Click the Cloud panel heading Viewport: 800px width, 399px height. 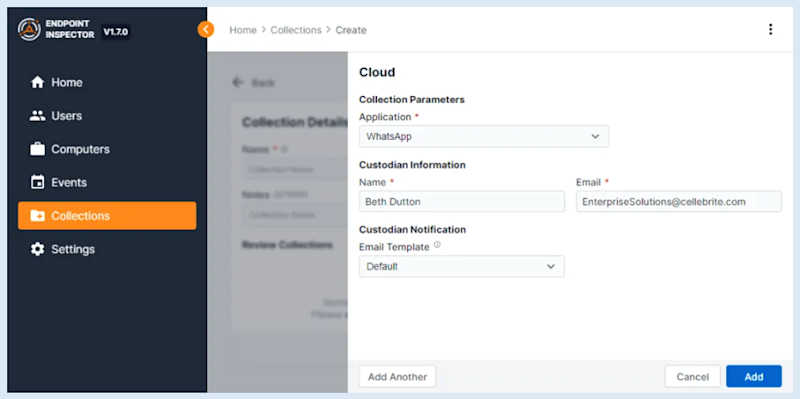click(x=377, y=72)
